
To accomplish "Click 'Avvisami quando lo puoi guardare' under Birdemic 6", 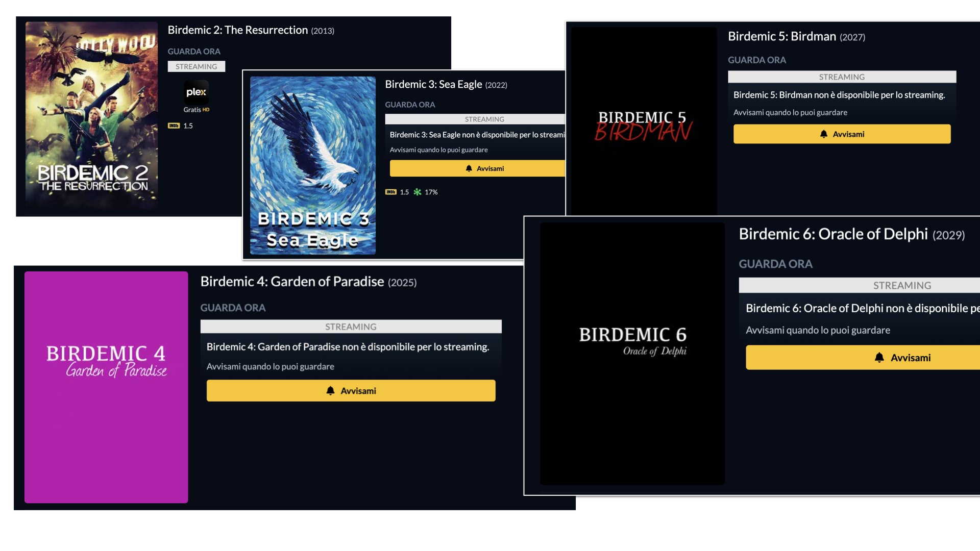I will coord(818,330).
